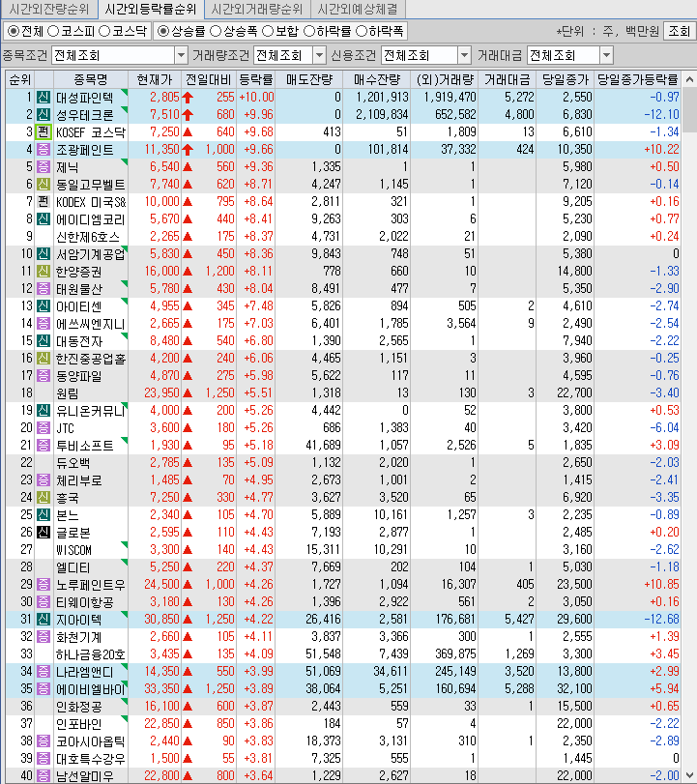Open the 거래대금 dropdown arrow
697x784 pixels.
coord(606,55)
